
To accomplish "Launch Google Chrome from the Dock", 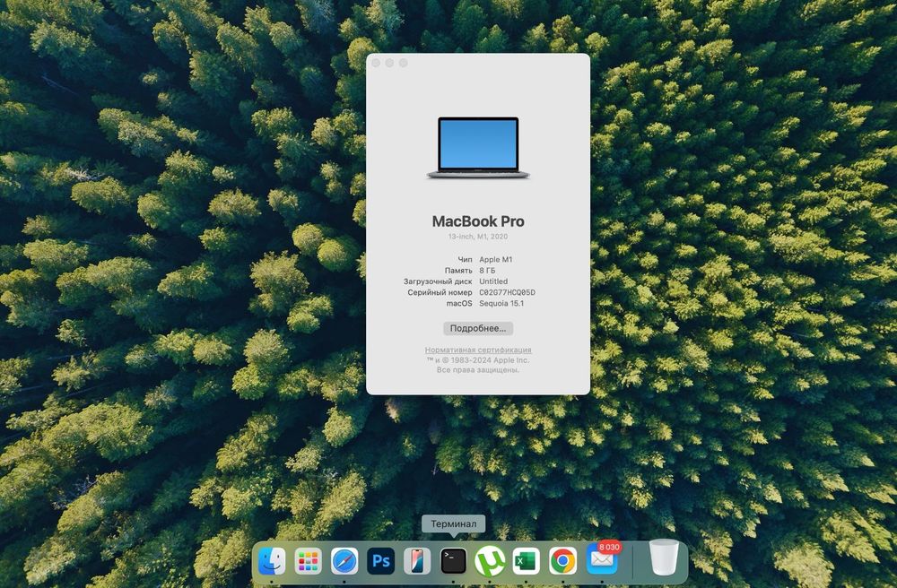I will click(563, 560).
